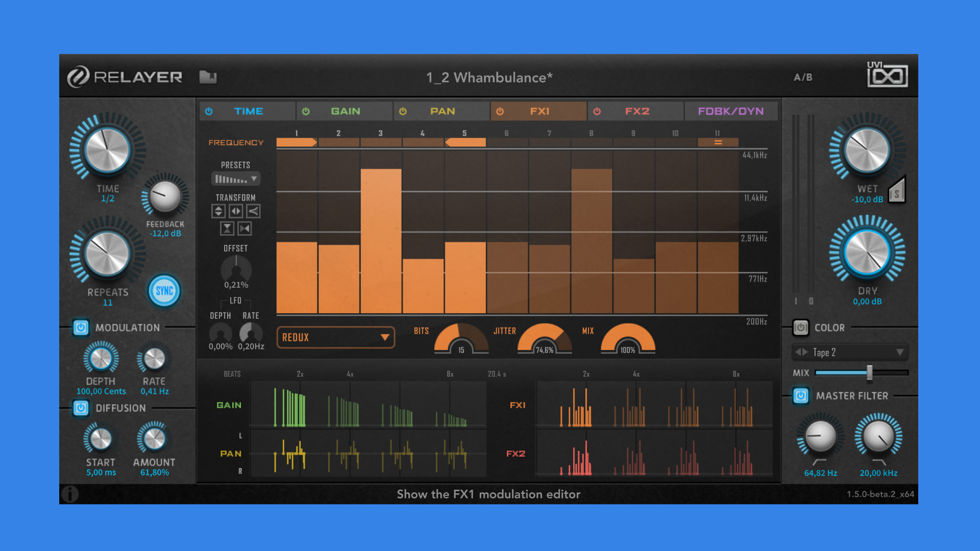Toggle the wet solo S button
Image resolution: width=980 pixels, height=551 pixels.
(897, 191)
